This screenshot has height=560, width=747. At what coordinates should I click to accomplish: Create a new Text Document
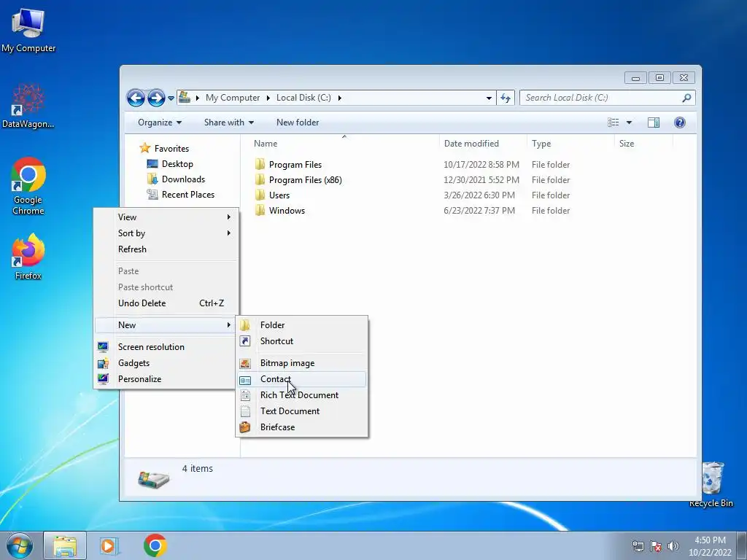tap(302, 411)
